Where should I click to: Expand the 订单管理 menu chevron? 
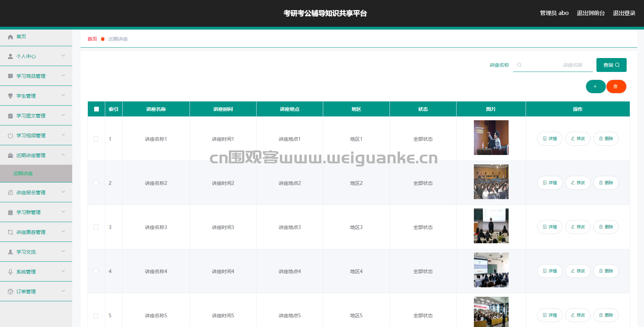coord(63,291)
